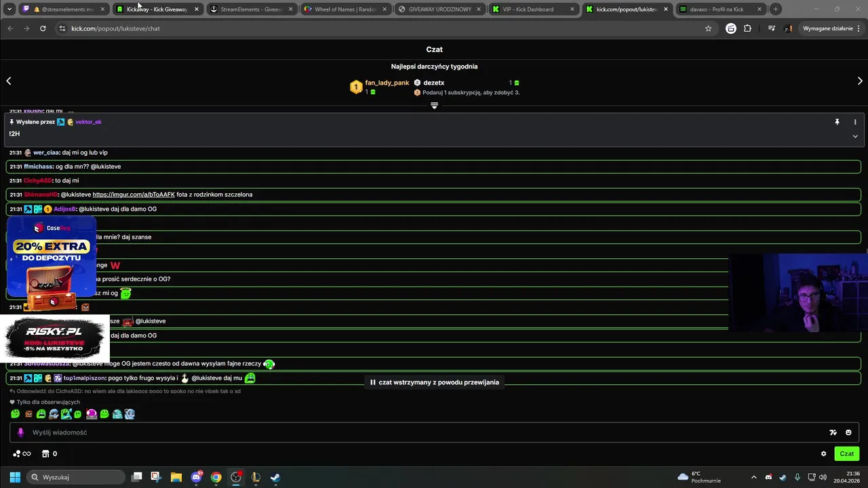Click the purple microphone icon in message field
Image resolution: width=868 pixels, height=488 pixels.
[x=20, y=432]
